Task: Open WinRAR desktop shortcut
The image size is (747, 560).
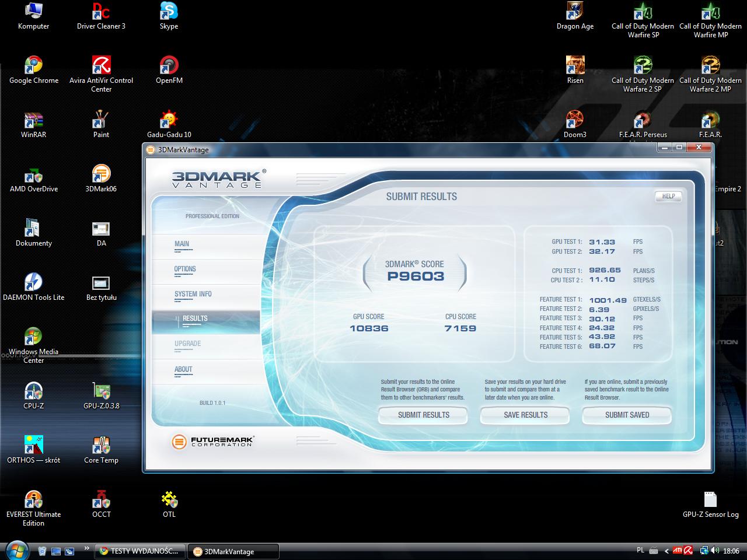Action: (x=33, y=125)
